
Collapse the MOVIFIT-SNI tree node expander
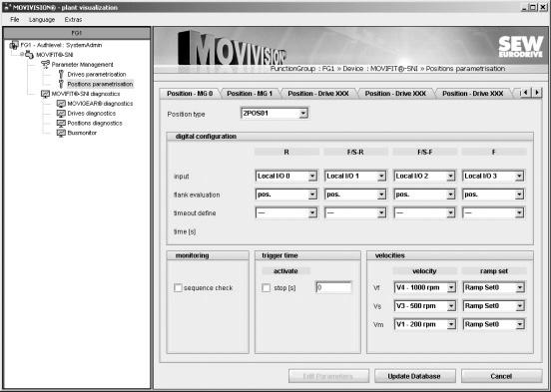22,55
